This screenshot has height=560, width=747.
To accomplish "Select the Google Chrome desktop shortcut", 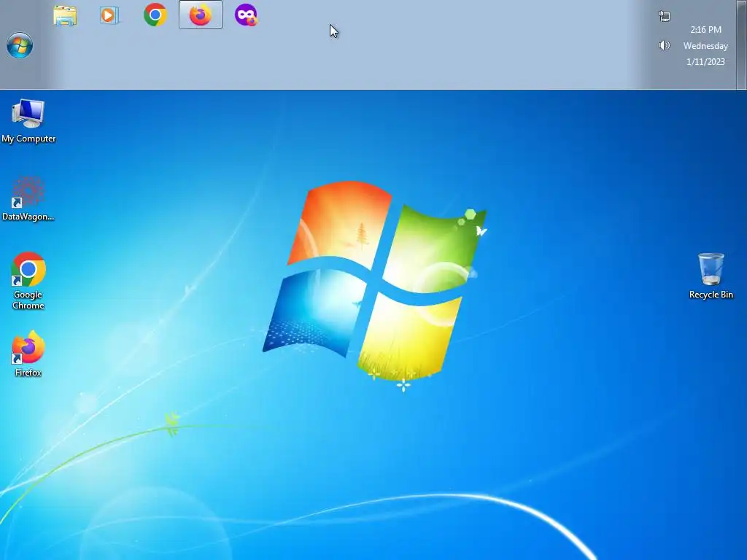I will 28,281.
